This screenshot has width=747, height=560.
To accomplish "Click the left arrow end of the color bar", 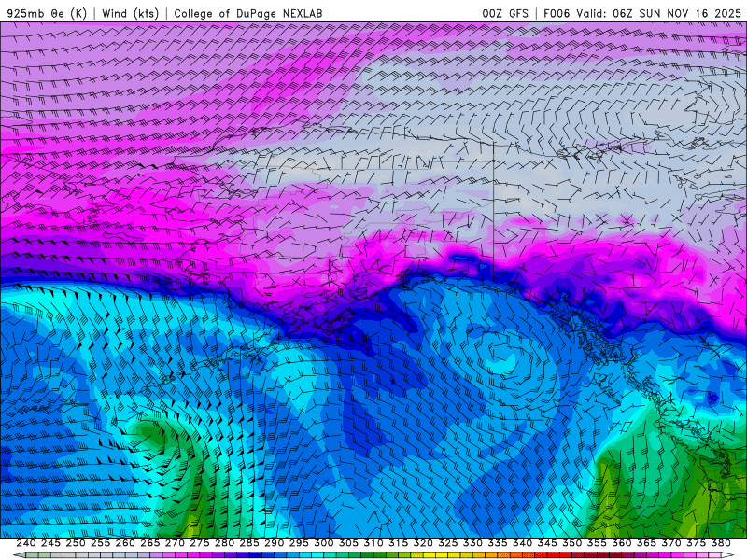I will (19, 555).
